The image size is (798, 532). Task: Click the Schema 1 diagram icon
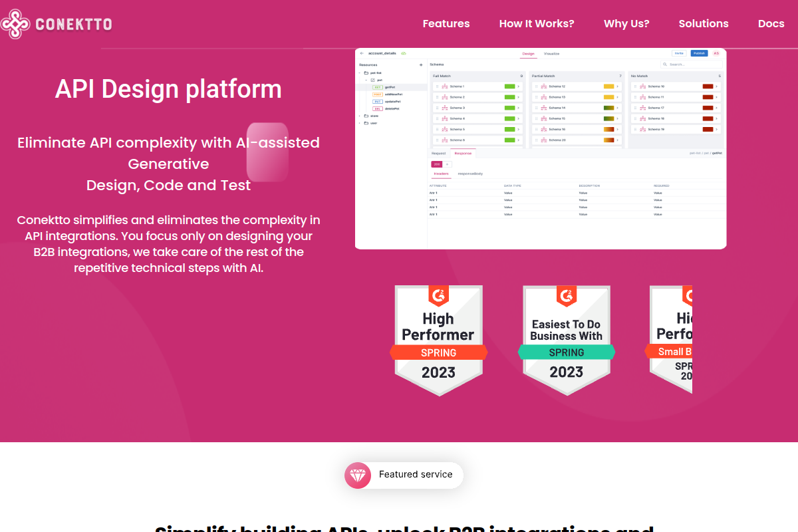(444, 86)
